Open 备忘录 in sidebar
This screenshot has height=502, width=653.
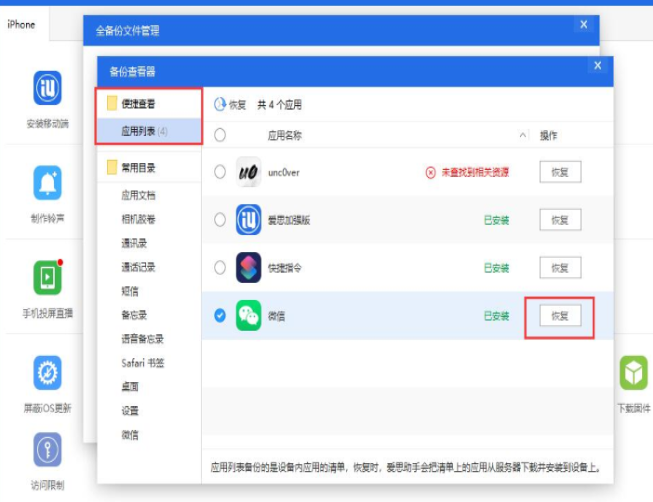(x=134, y=315)
